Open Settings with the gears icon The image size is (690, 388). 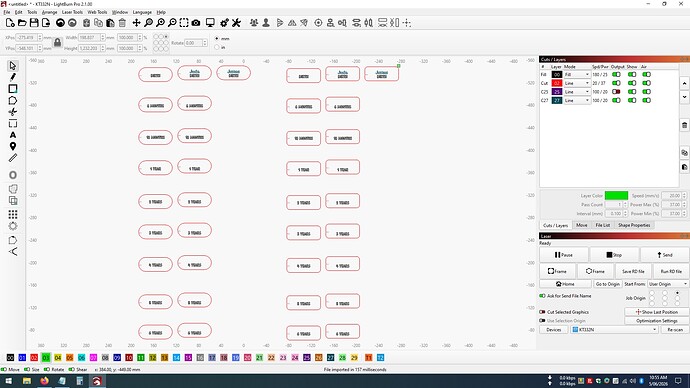(224, 23)
